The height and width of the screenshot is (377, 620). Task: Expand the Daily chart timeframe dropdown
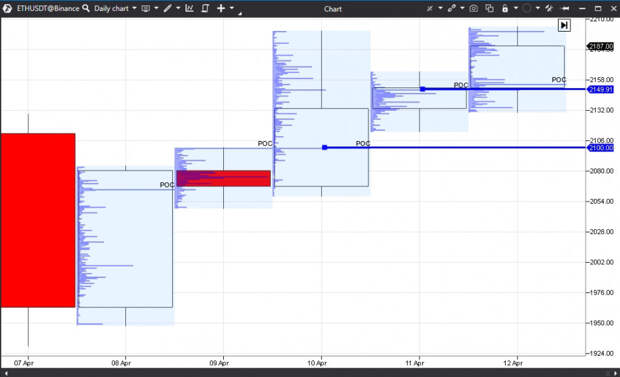click(134, 8)
